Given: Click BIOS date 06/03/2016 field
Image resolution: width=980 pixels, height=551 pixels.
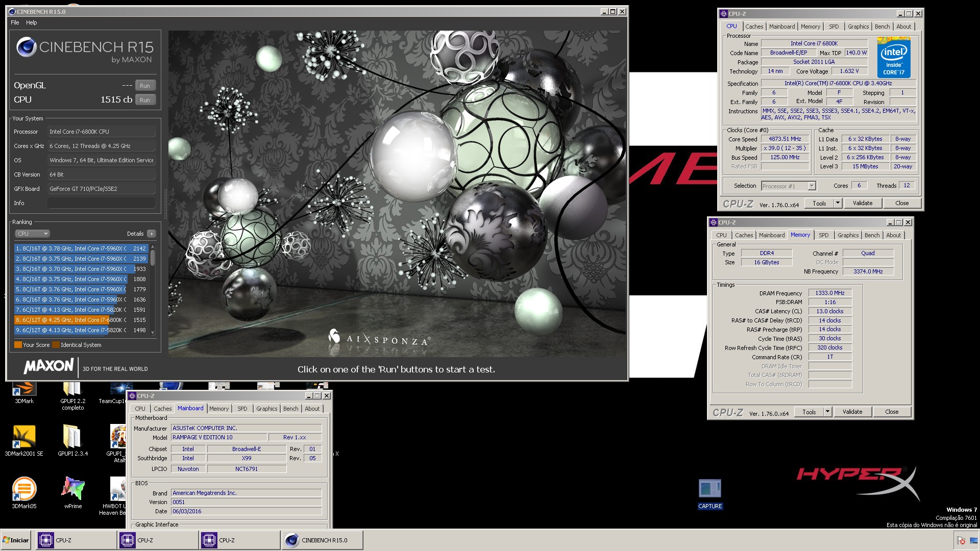Looking at the screenshot, I should 246,511.
